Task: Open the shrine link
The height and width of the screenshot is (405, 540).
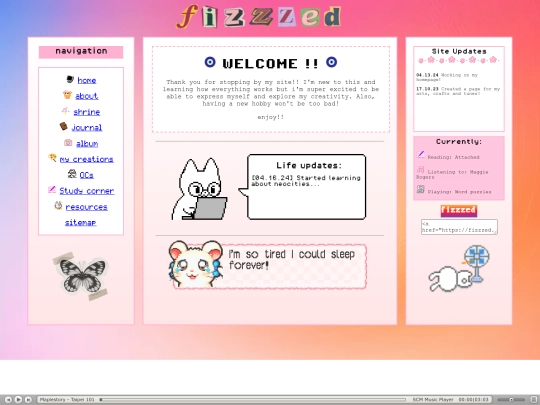Action: pyautogui.click(x=86, y=112)
